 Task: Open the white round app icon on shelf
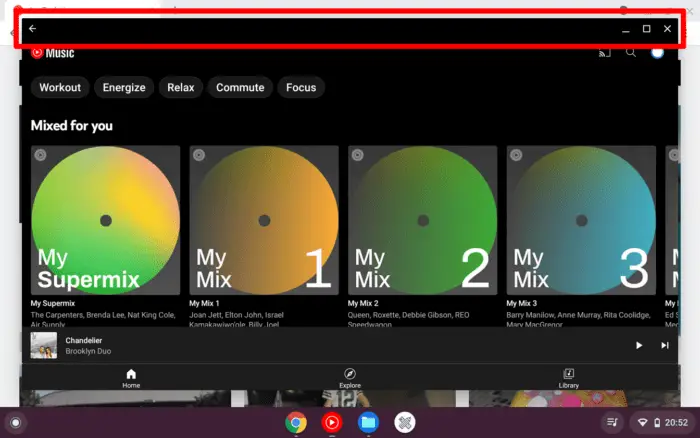(405, 422)
